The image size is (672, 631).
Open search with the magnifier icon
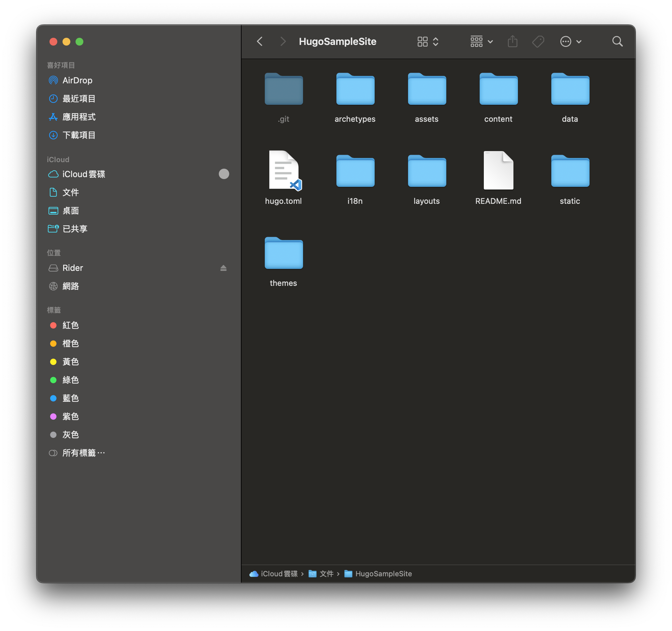[x=617, y=42]
